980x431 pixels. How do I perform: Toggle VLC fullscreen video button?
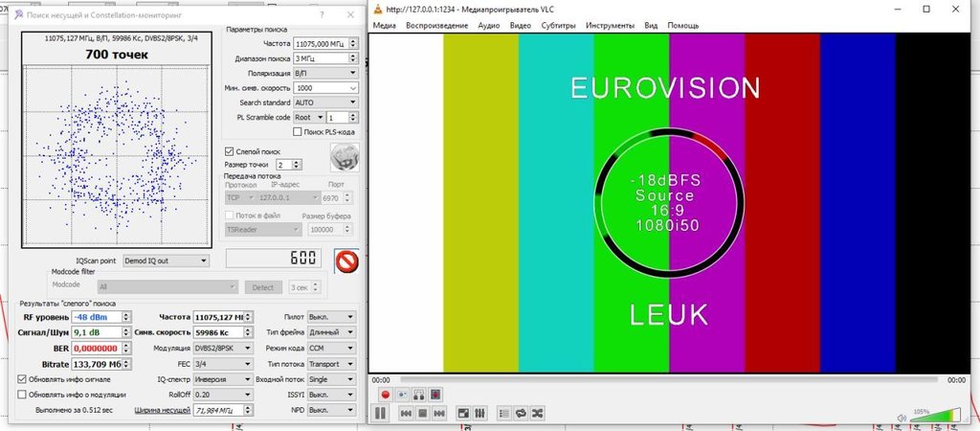click(463, 413)
